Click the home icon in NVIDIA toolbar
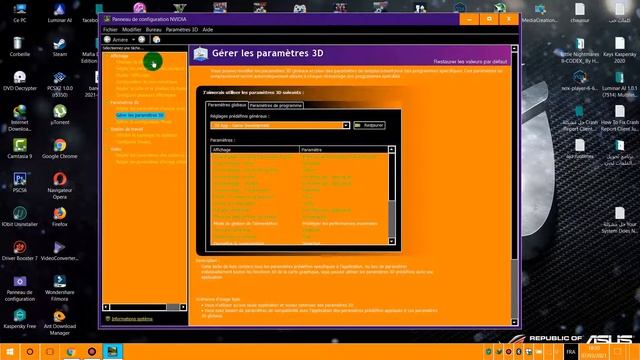This screenshot has width=640, height=360. tap(156, 40)
